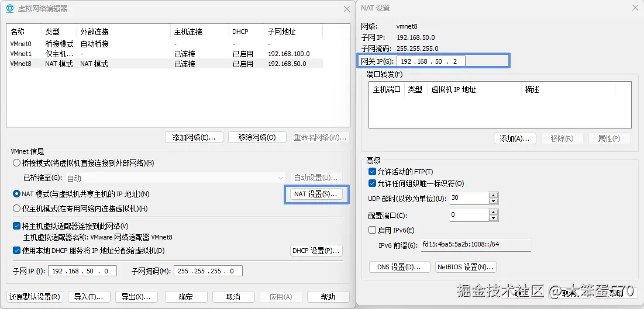Uncheck 允许活动的 FTP checkbox
This screenshot has height=309, width=644.
tap(372, 171)
